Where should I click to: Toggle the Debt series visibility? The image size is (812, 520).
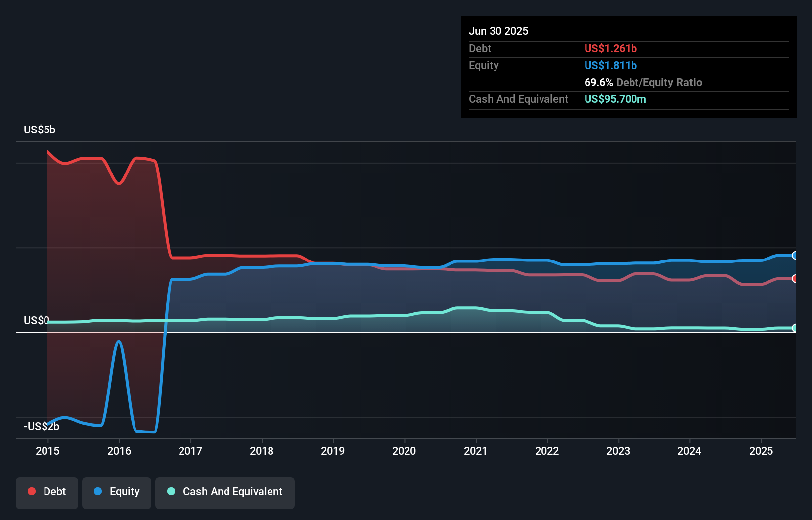point(46,491)
